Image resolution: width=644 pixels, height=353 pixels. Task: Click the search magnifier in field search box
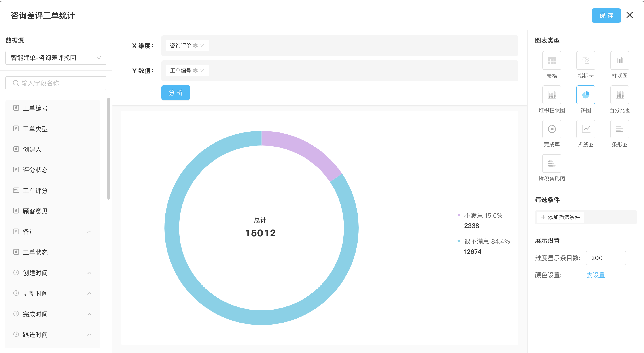pyautogui.click(x=16, y=83)
